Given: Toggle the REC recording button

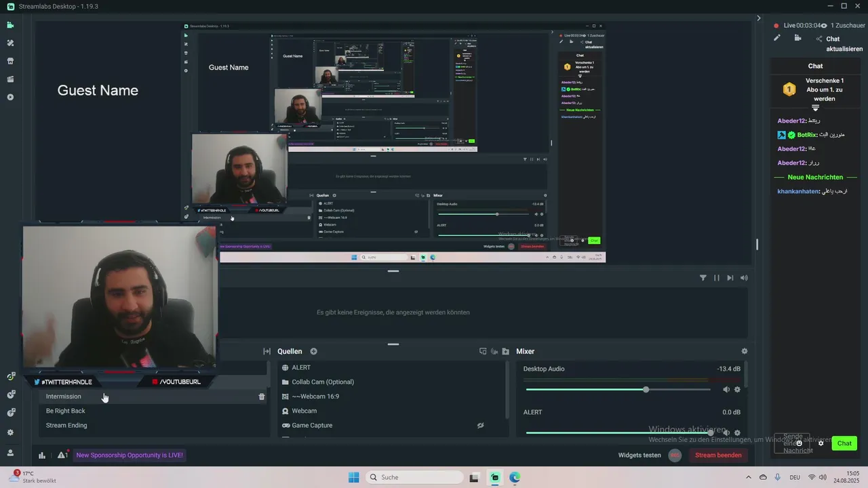Looking at the screenshot, I should (675, 455).
